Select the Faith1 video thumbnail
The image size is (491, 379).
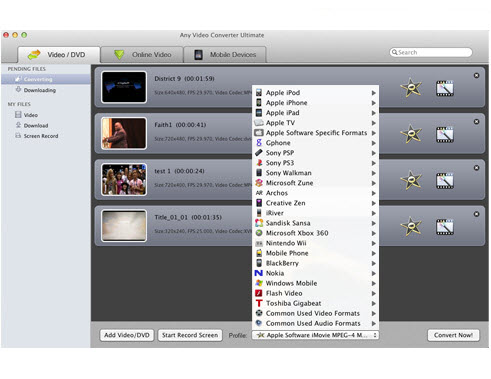[x=124, y=133]
